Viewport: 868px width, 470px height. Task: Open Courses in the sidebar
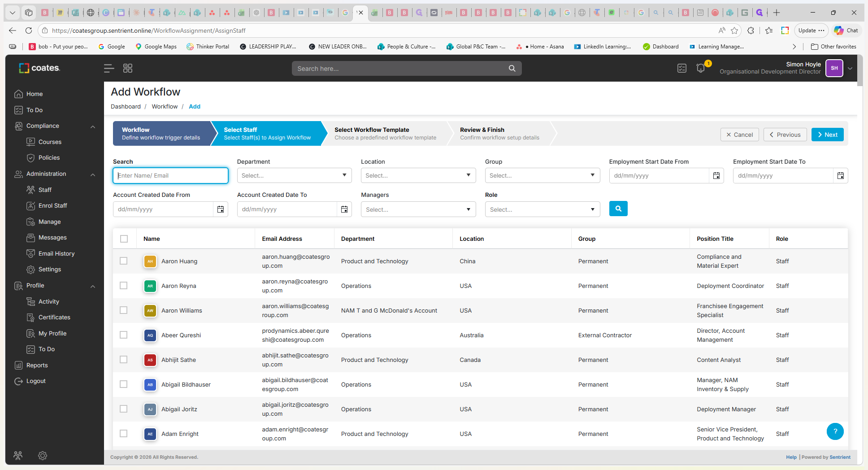click(x=50, y=142)
